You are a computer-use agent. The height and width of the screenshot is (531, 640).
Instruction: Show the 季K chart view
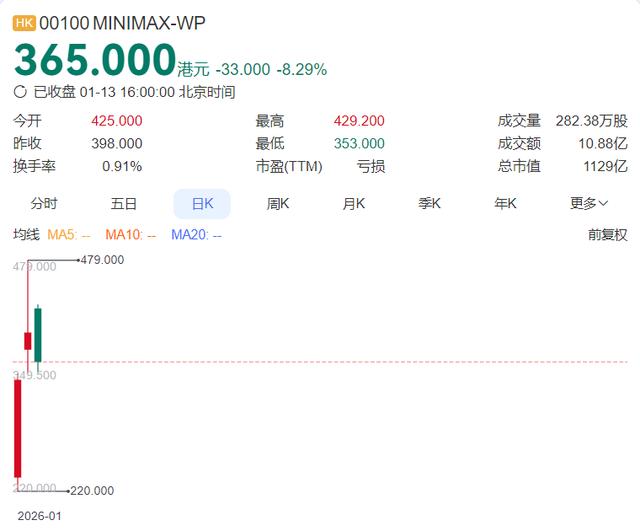click(x=430, y=203)
